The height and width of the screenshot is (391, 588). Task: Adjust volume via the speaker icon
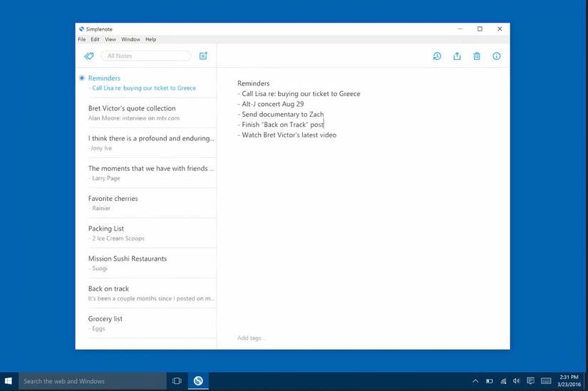[517, 381]
